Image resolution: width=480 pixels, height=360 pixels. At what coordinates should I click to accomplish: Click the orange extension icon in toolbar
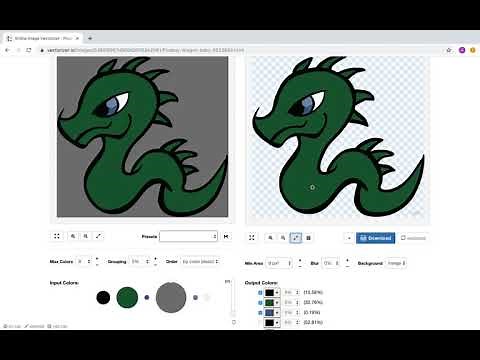click(473, 50)
